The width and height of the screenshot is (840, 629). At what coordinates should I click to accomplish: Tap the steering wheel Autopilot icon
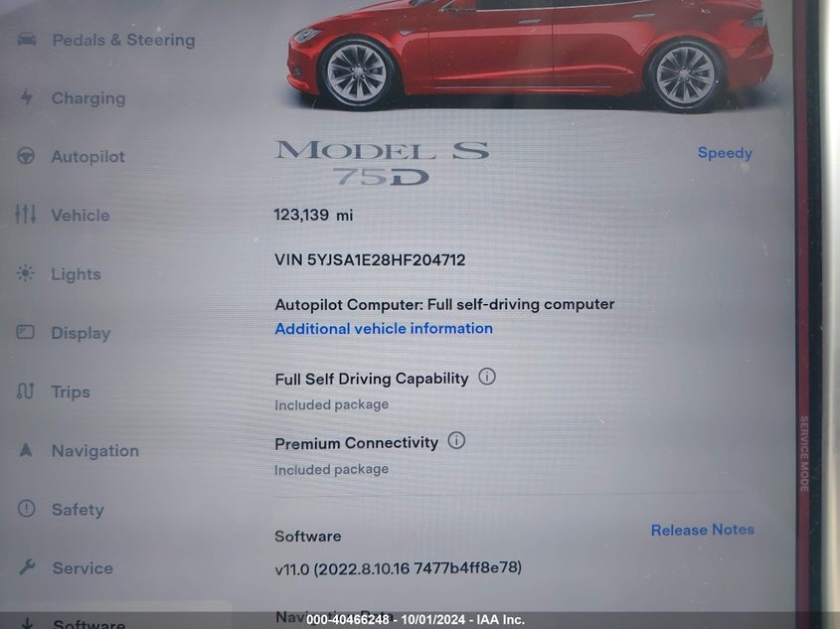[x=26, y=156]
